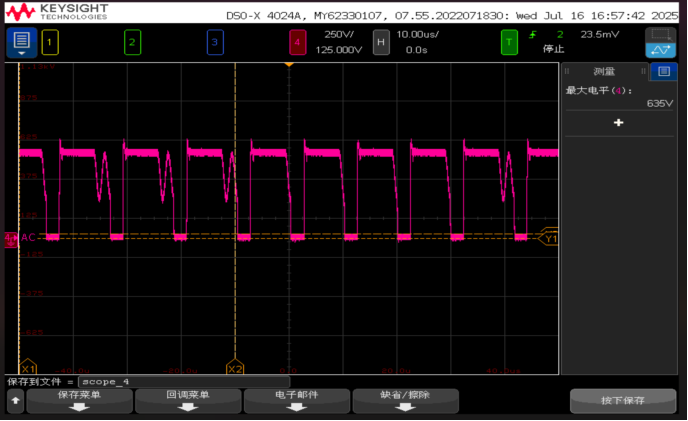Click the trigger rising edge slope icon
688x421 pixels.
(x=533, y=35)
